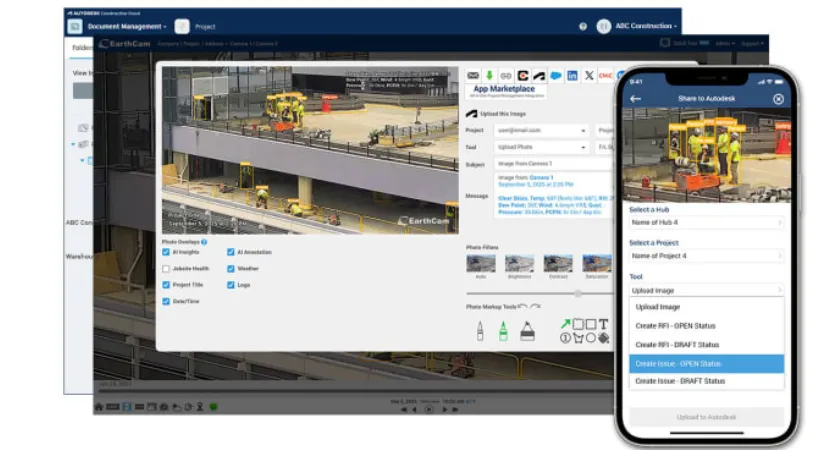Toggle the Project Title overlay checkbox
840x450 pixels.
166,285
